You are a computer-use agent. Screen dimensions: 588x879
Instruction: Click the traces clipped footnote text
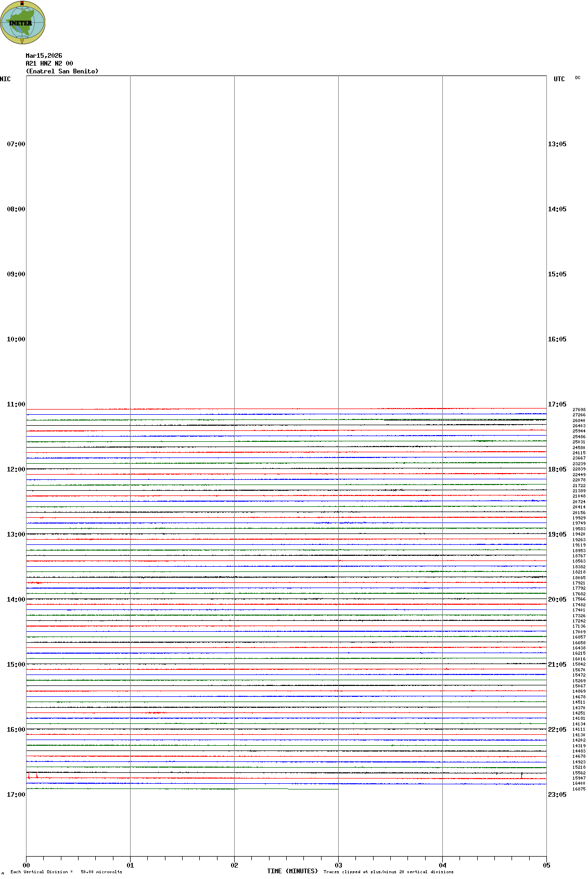(x=388, y=872)
